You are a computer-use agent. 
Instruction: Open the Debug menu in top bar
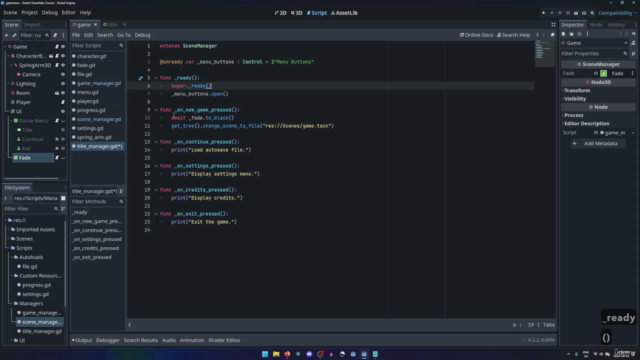point(49,13)
